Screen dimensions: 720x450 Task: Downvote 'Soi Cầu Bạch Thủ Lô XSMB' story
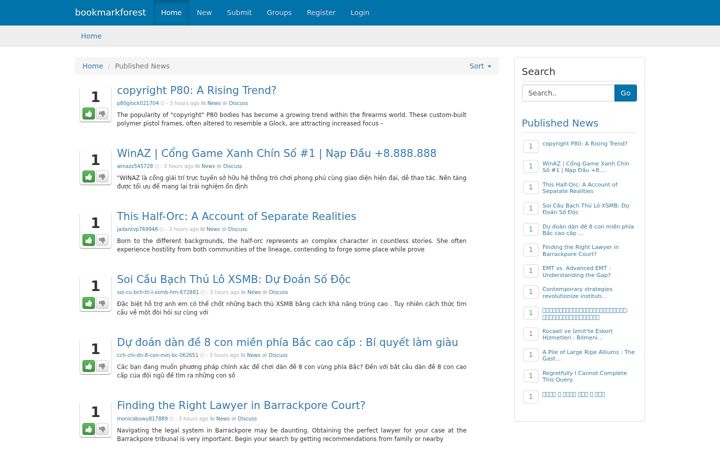102,303
